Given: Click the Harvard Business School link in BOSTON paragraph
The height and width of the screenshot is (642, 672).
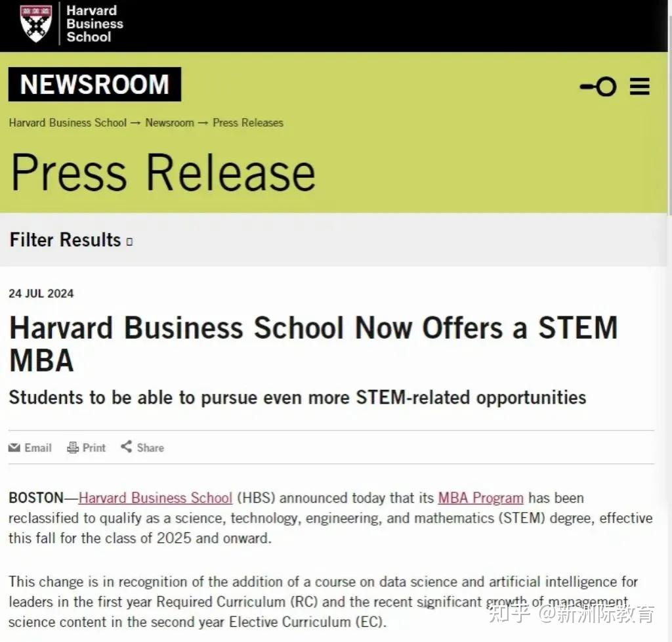Looking at the screenshot, I should (x=155, y=498).
